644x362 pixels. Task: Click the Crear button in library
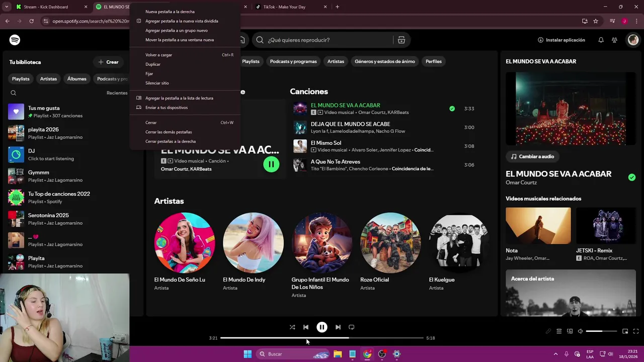click(x=108, y=62)
